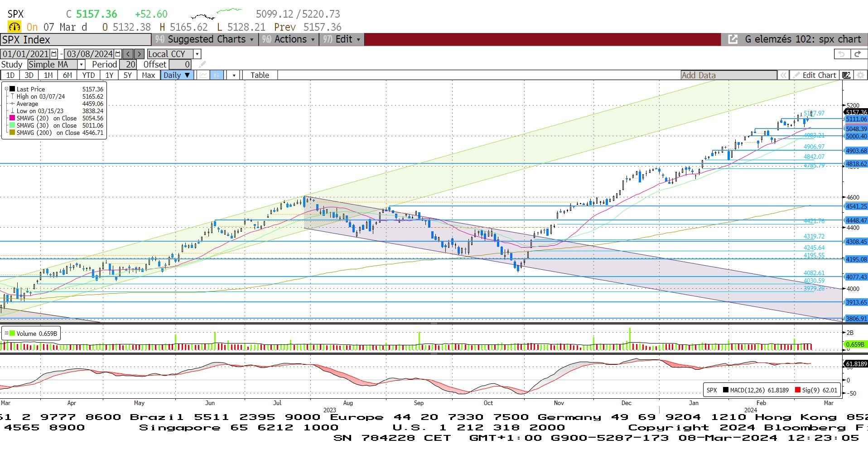Click the redo arrow icon
Screen dimensions: 868x463
(857, 54)
